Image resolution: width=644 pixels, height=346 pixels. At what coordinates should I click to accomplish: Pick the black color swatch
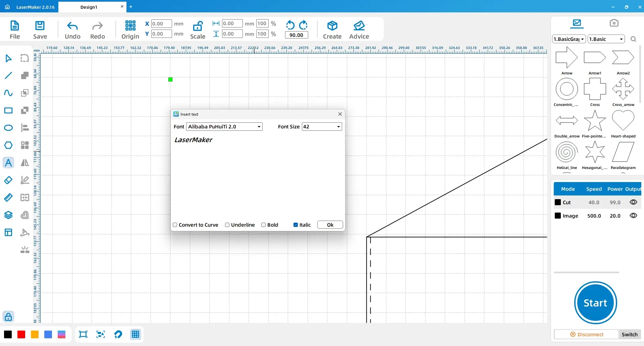[8, 334]
